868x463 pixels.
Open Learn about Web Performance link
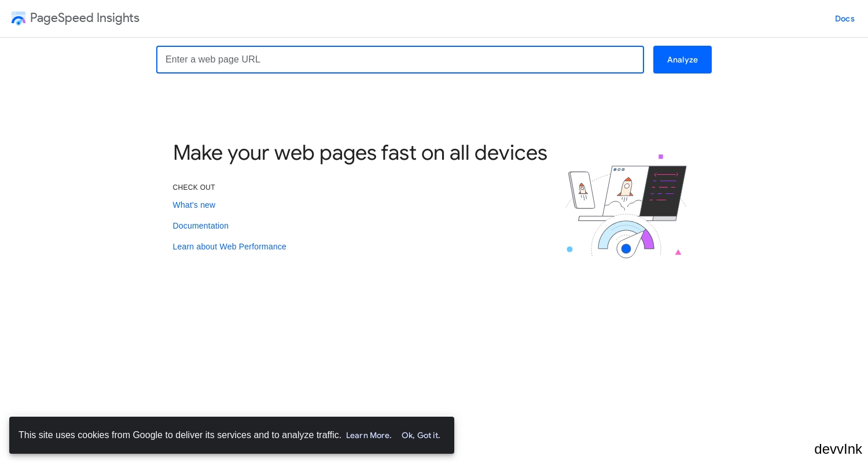pyautogui.click(x=229, y=247)
